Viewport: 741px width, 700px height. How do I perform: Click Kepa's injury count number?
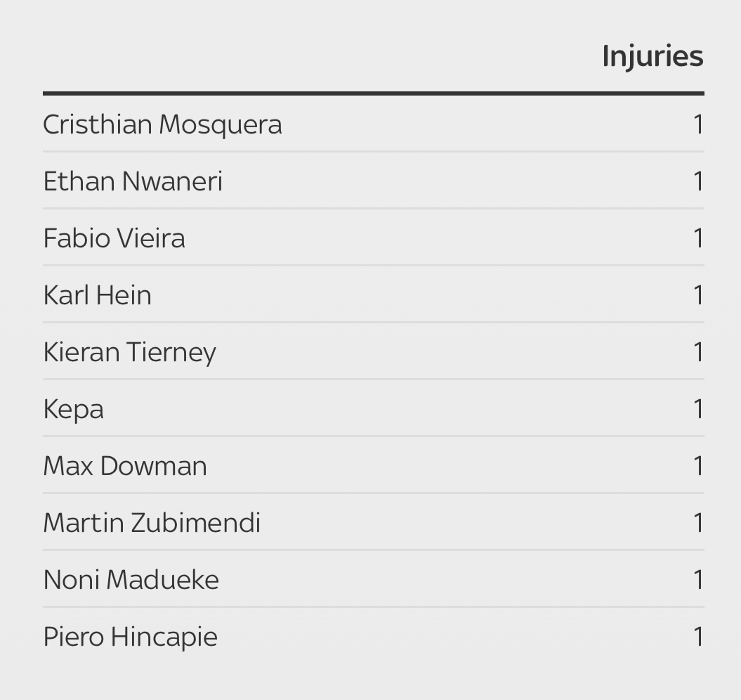pyautogui.click(x=698, y=409)
